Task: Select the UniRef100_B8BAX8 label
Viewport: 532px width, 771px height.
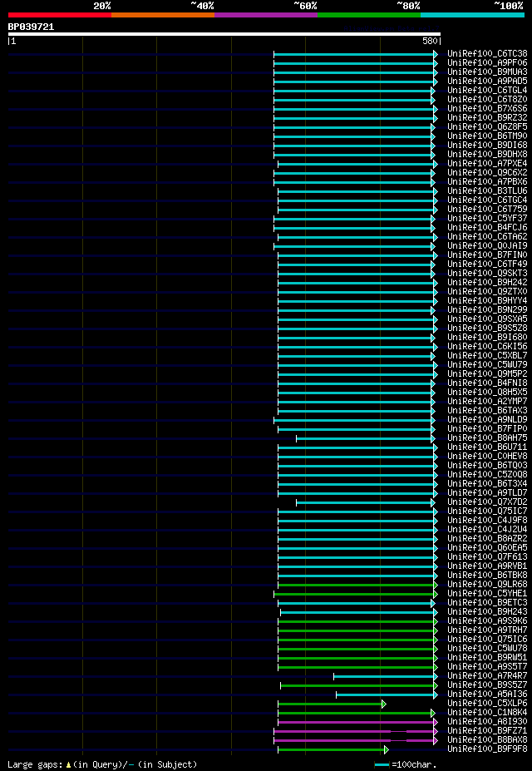Action: [487, 740]
